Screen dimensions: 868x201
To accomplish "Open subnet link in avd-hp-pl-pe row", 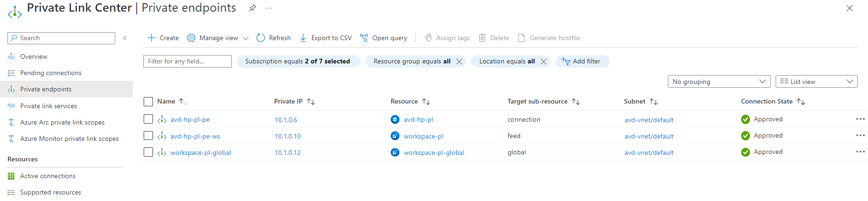I will tap(649, 120).
